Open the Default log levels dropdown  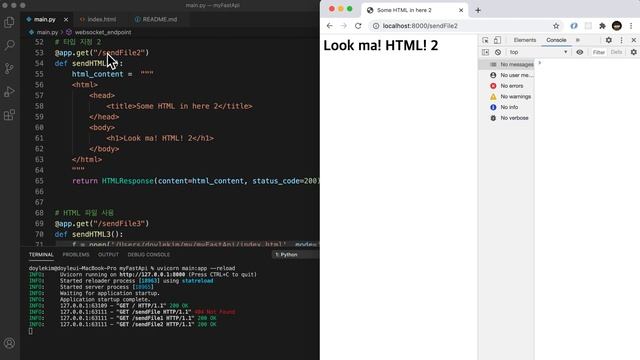pyautogui.click(x=616, y=52)
